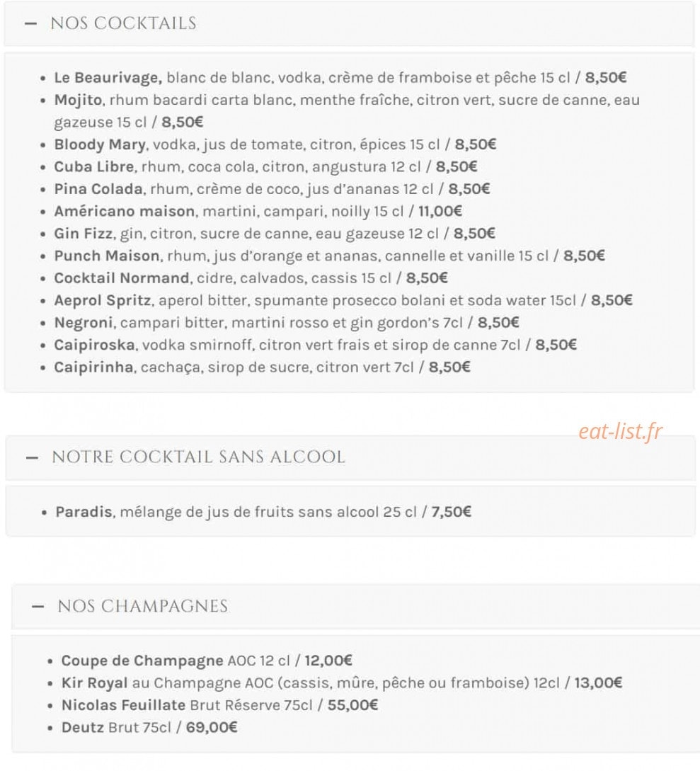
Task: Click the Américano maison 11,00€ price
Action: (x=440, y=212)
